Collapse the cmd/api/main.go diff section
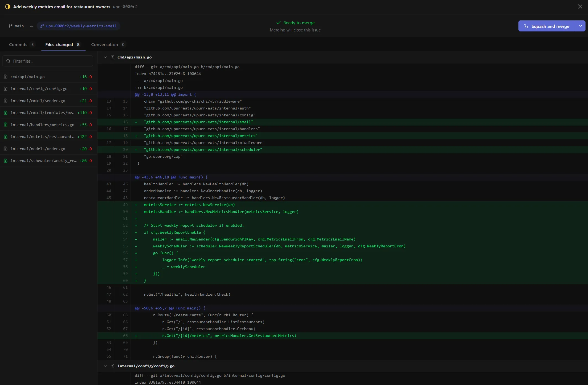 pos(105,57)
